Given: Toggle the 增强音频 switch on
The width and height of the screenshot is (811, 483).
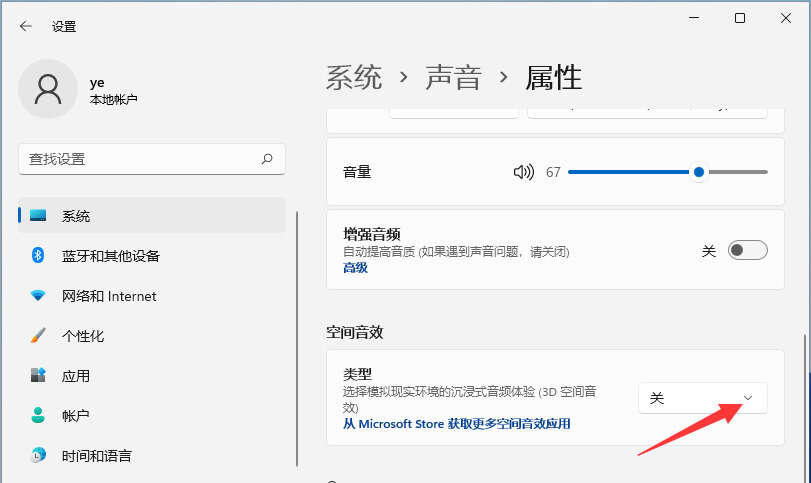Looking at the screenshot, I should tap(747, 250).
